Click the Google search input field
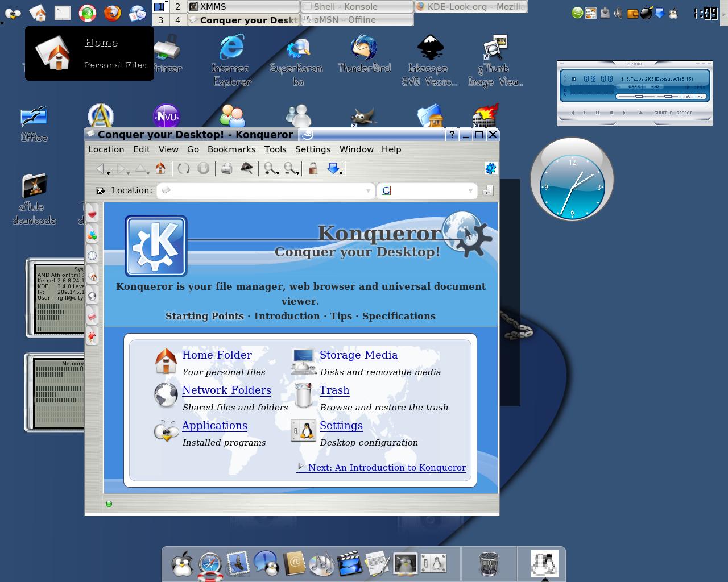Viewport: 728px width, 582px height. click(427, 190)
